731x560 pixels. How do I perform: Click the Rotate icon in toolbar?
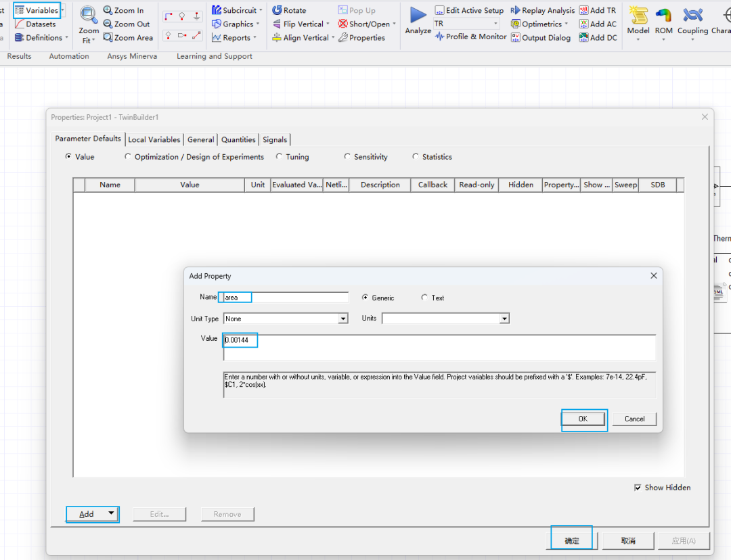pos(278,11)
